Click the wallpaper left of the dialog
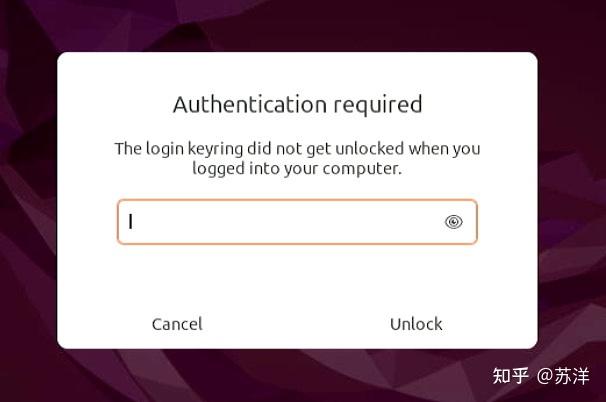 pyautogui.click(x=28, y=200)
